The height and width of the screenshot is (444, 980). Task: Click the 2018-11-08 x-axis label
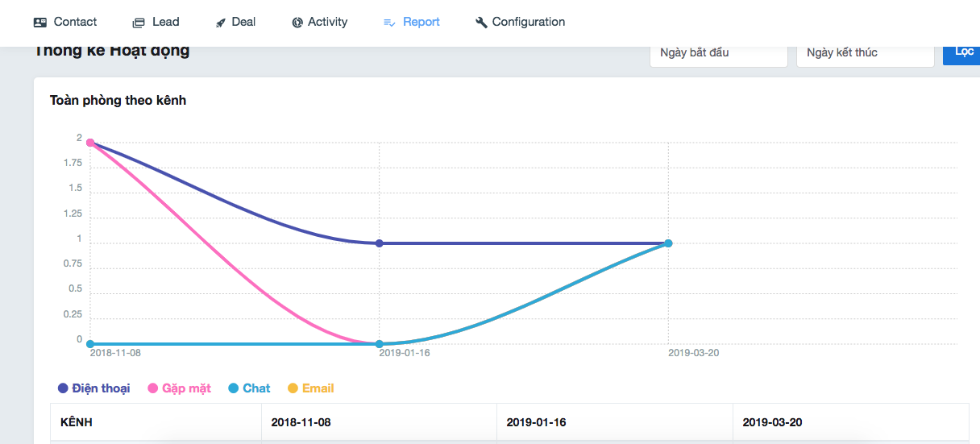[115, 353]
